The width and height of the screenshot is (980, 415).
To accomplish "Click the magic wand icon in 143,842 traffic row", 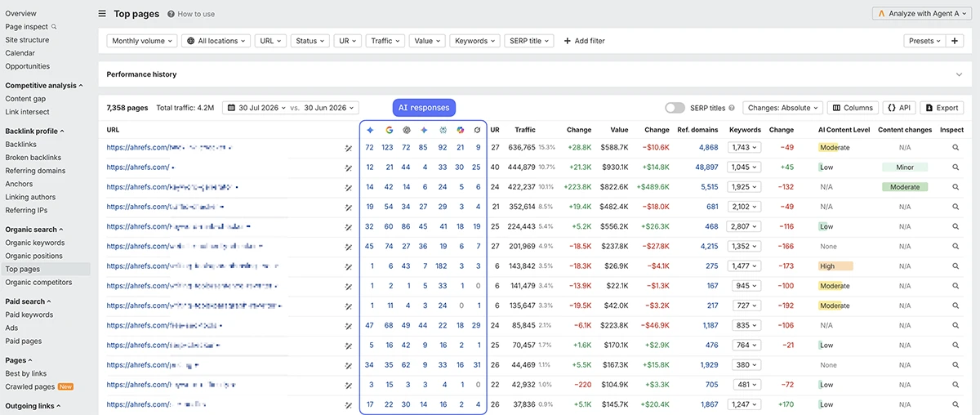I will tap(349, 266).
